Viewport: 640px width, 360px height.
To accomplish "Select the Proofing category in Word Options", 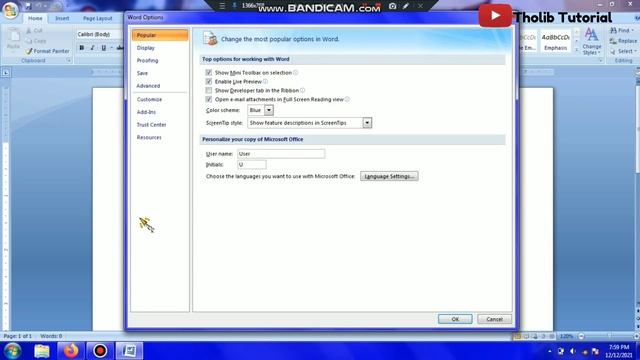I will (160, 60).
